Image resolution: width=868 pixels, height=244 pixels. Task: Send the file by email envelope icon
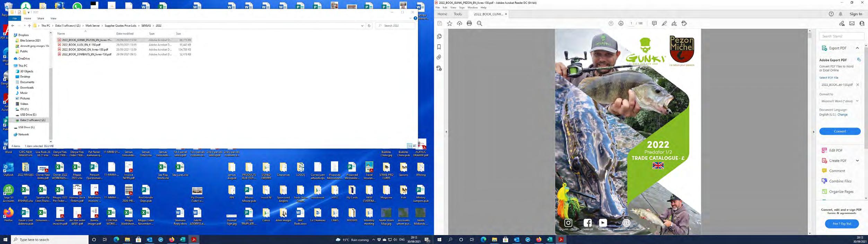(x=852, y=24)
